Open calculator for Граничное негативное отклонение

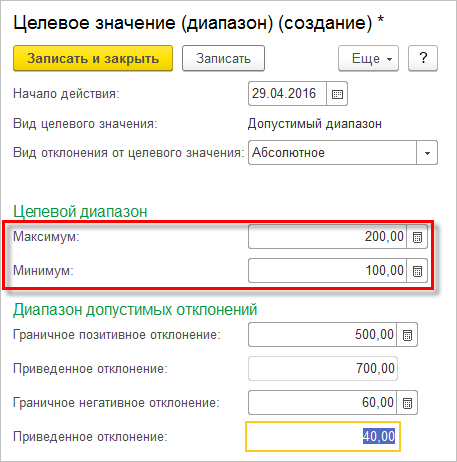pos(407,403)
